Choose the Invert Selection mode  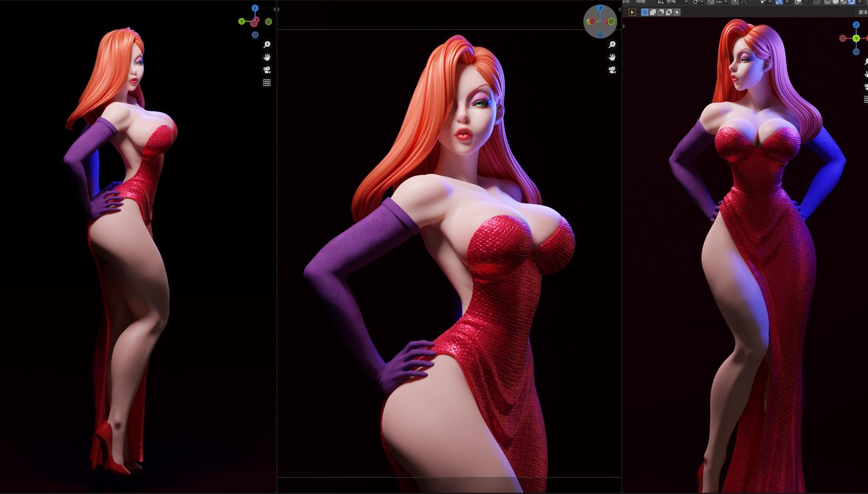(669, 12)
